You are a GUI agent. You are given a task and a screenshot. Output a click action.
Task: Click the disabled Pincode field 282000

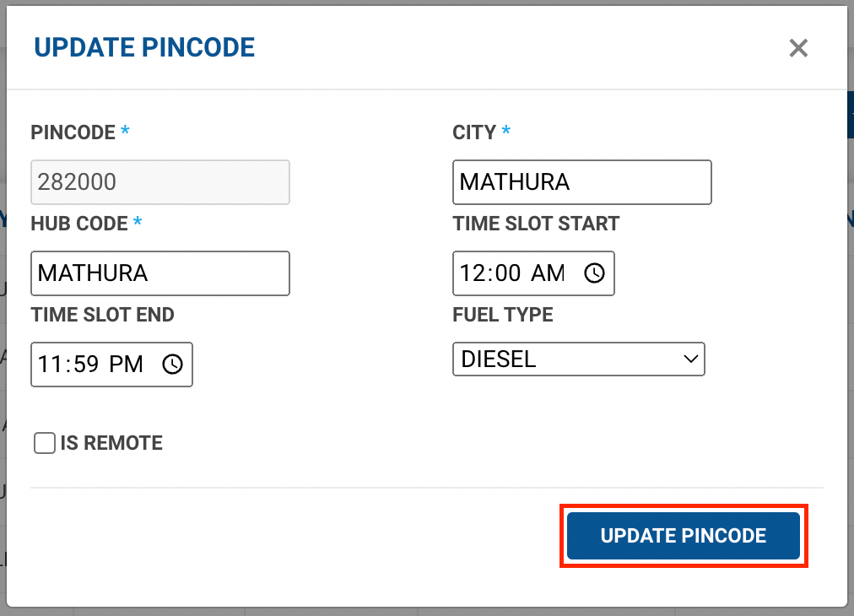(x=159, y=182)
